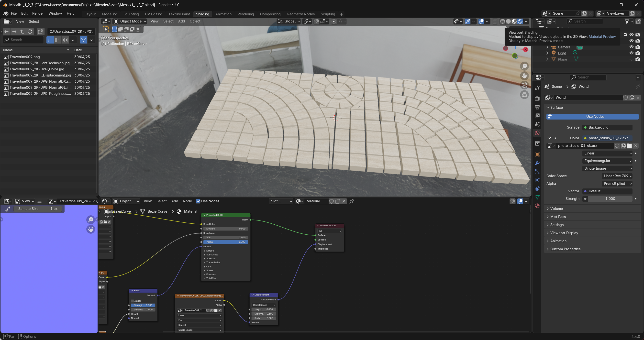Open Travertine009_2K-JPG_Color.jpg in the file list
This screenshot has width=644, height=340.
point(37,69)
